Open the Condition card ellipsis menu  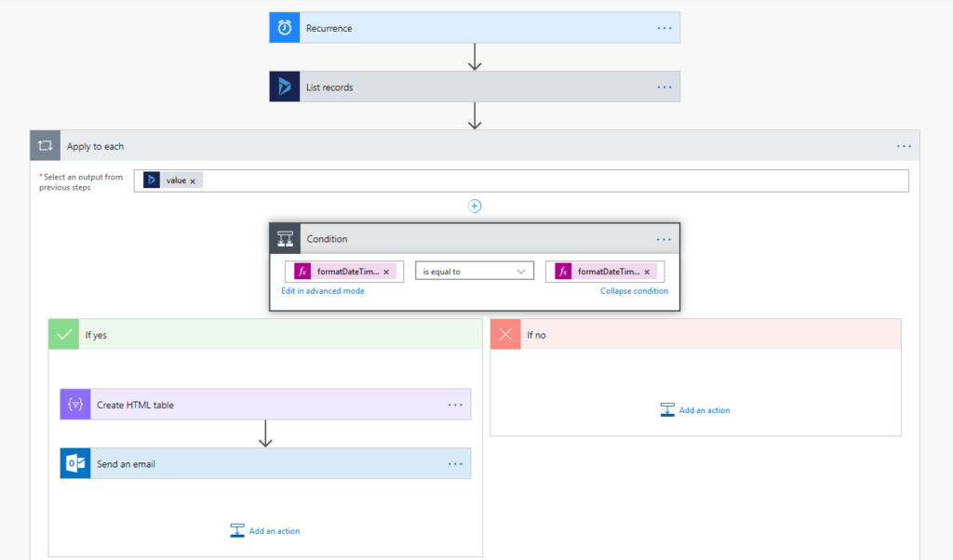(x=664, y=238)
